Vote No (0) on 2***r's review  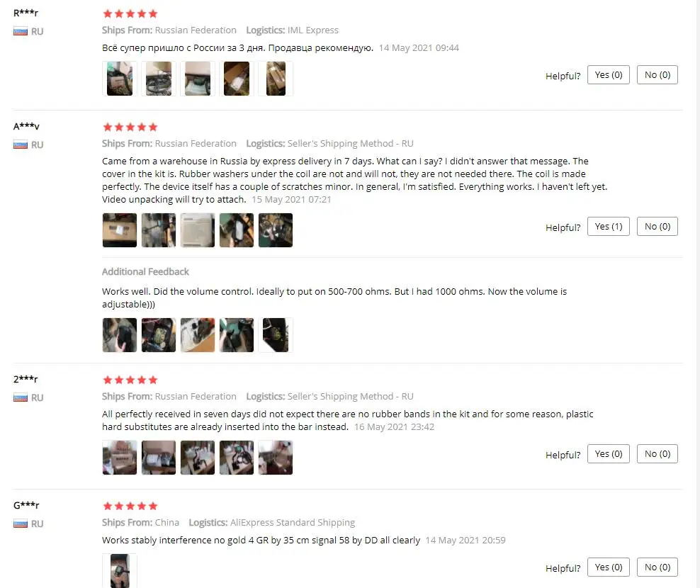pos(657,453)
